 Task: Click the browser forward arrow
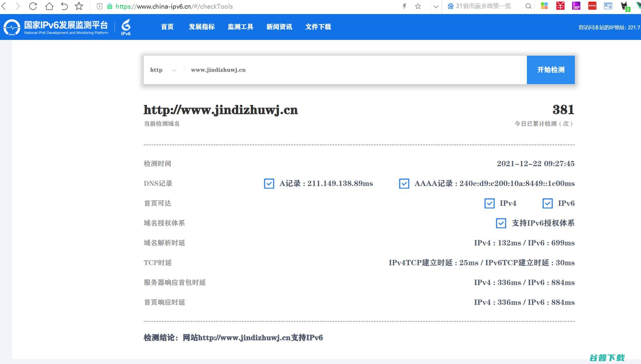tap(18, 6)
